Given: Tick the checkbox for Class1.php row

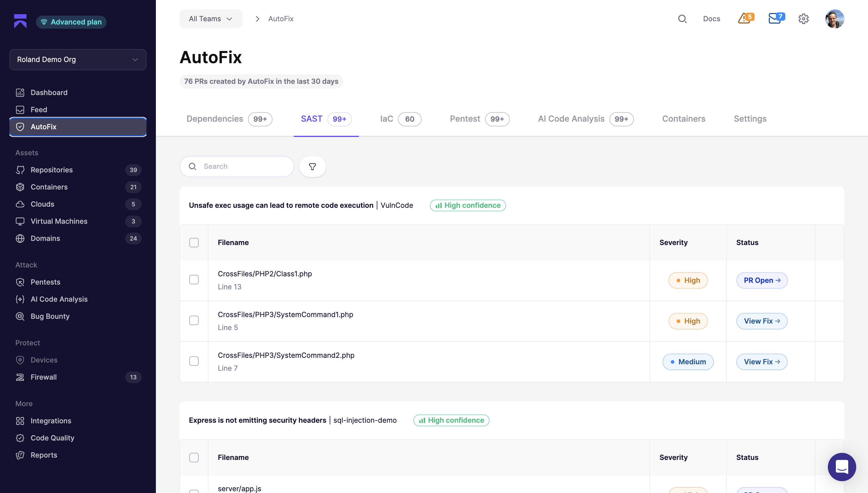Looking at the screenshot, I should [194, 280].
